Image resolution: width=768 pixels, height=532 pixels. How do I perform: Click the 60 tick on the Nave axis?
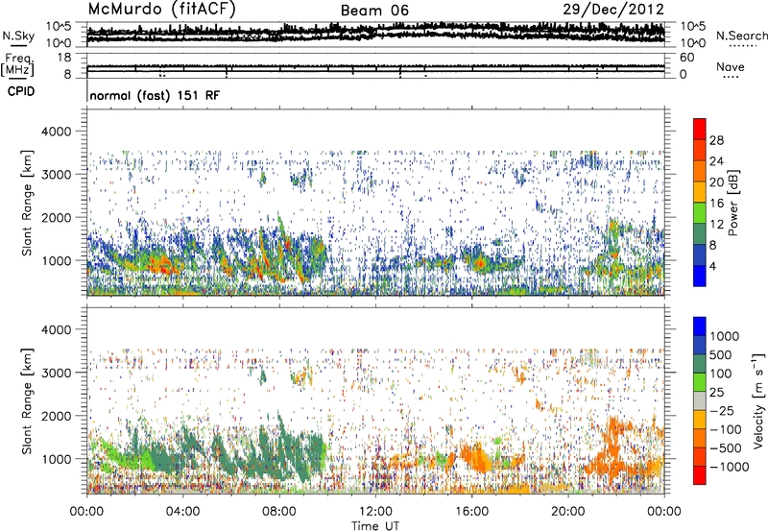[687, 58]
